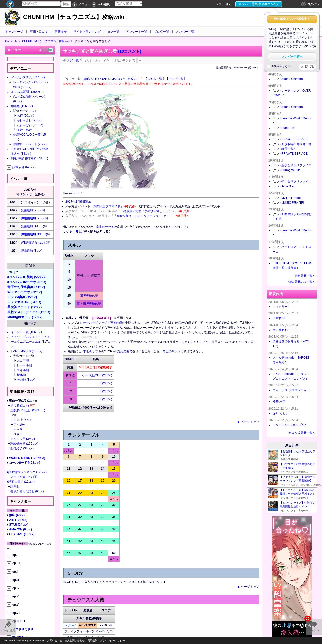Open the 言語を選択 language dropdown
The height and width of the screenshot is (644, 322).
coord(129,4)
